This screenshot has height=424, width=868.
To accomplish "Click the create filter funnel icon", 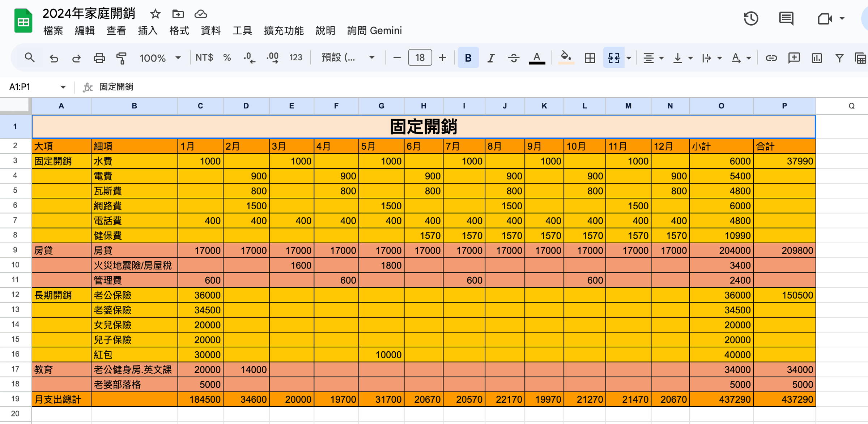I will (x=839, y=58).
